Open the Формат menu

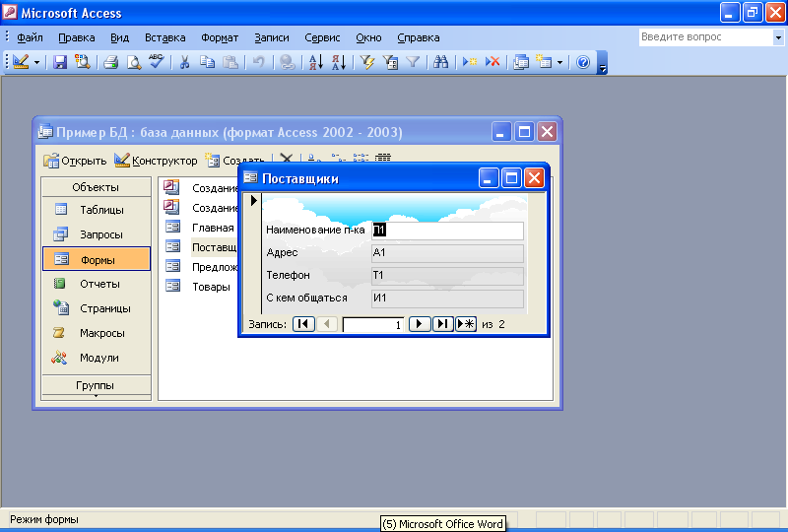220,37
